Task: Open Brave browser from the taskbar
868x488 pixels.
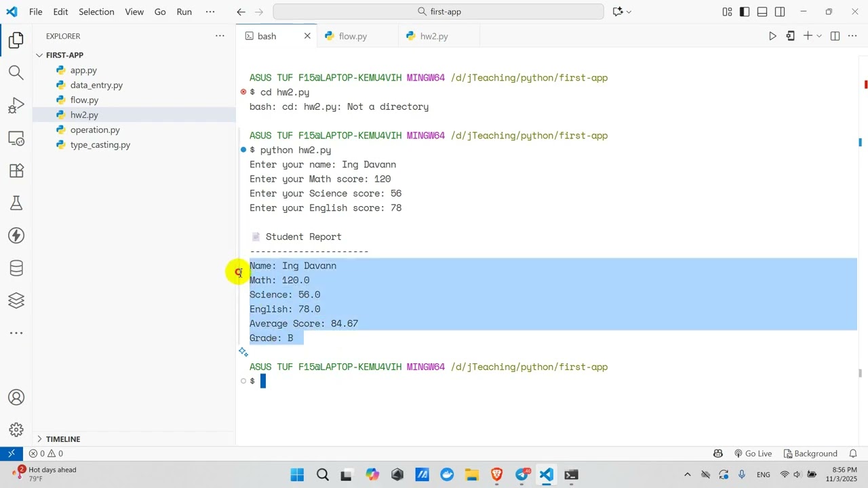Action: (x=497, y=474)
